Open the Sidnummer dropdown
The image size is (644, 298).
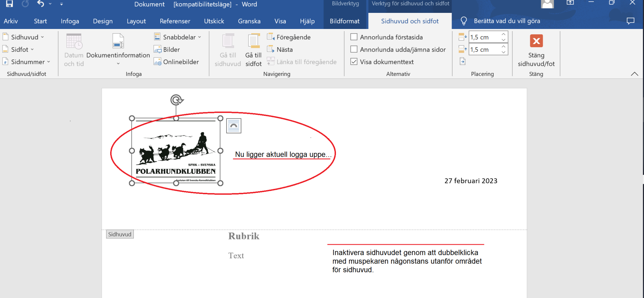tap(27, 62)
